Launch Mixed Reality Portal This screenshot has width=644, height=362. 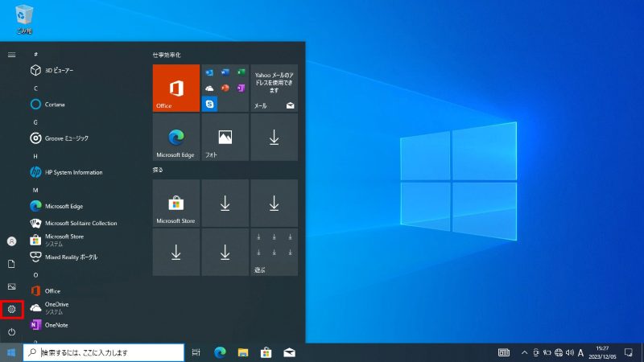click(86, 257)
